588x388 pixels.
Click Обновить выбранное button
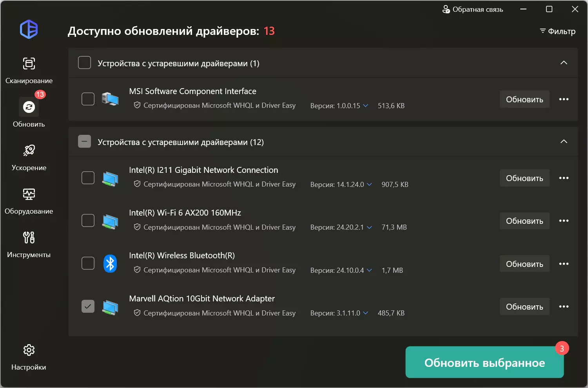coord(485,362)
